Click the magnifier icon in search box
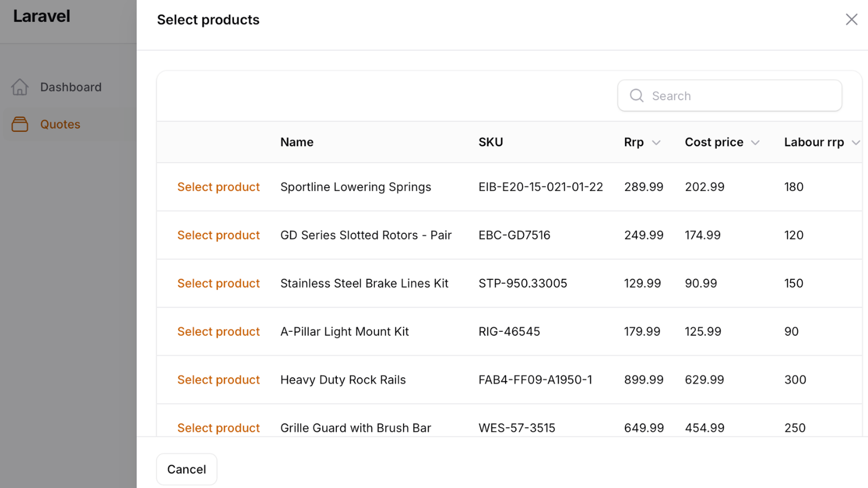 [636, 96]
